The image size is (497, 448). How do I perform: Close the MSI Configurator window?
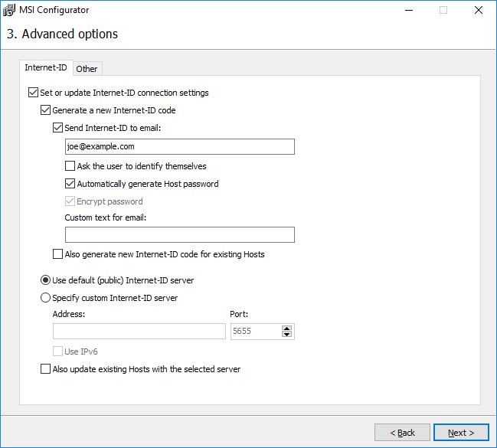coord(478,11)
